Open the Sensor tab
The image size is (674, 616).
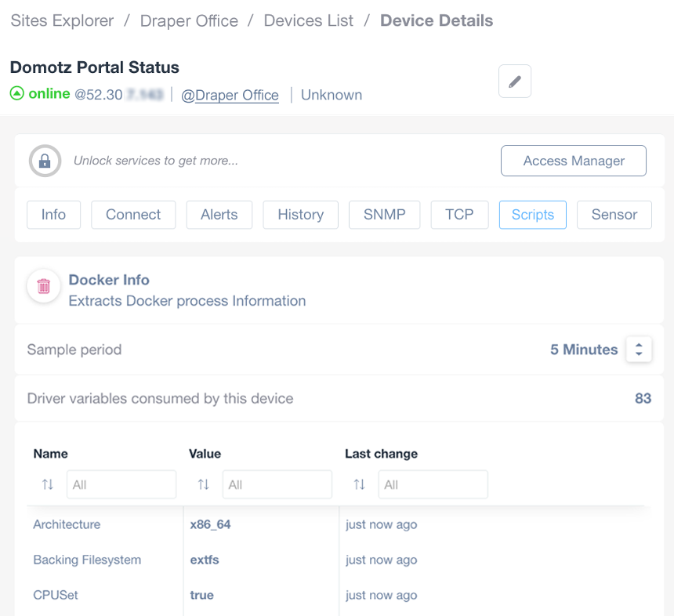coord(614,215)
